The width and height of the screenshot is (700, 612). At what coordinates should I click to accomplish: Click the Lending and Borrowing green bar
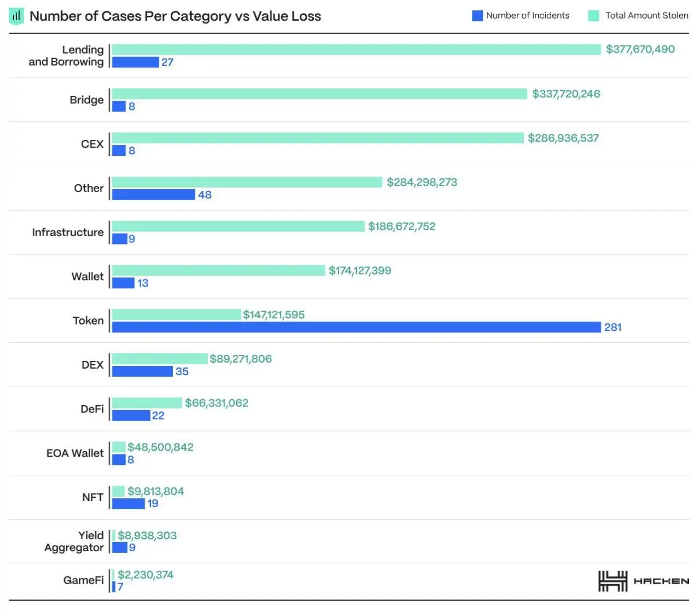pyautogui.click(x=356, y=50)
